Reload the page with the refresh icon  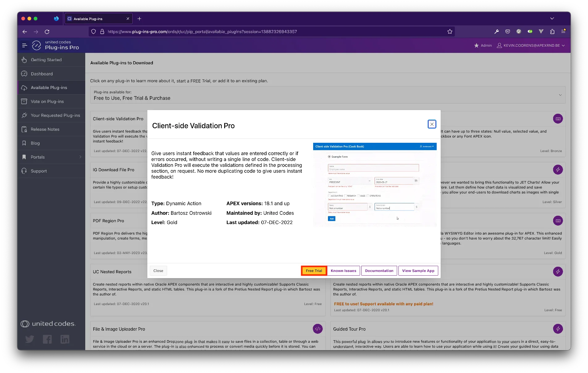47,32
